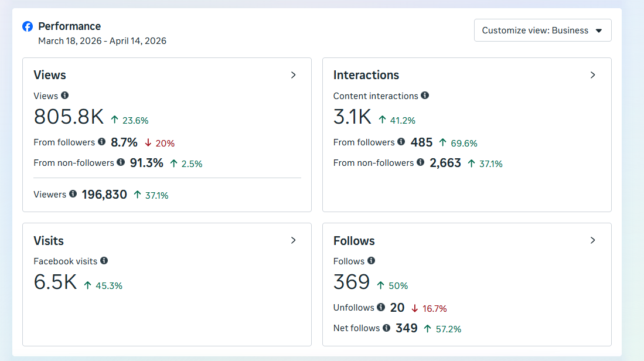Click the date range March 18 – April 14
644x361 pixels.
[x=103, y=40]
